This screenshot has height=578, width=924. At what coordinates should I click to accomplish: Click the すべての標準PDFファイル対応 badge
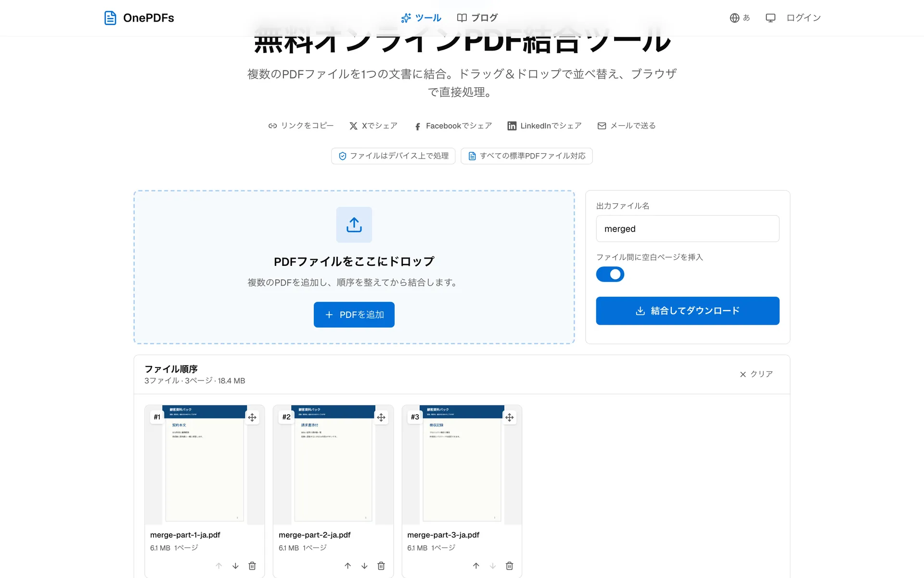[x=526, y=156]
